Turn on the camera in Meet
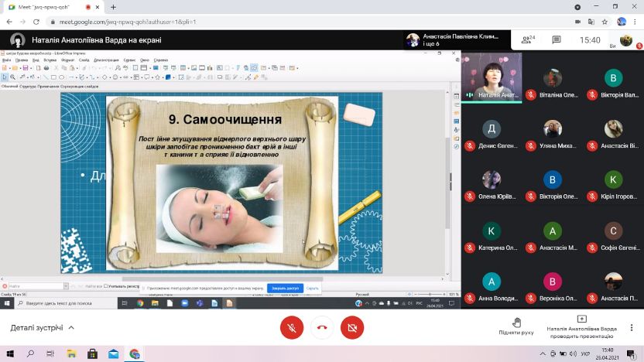This screenshot has height=362, width=644. [x=351, y=327]
